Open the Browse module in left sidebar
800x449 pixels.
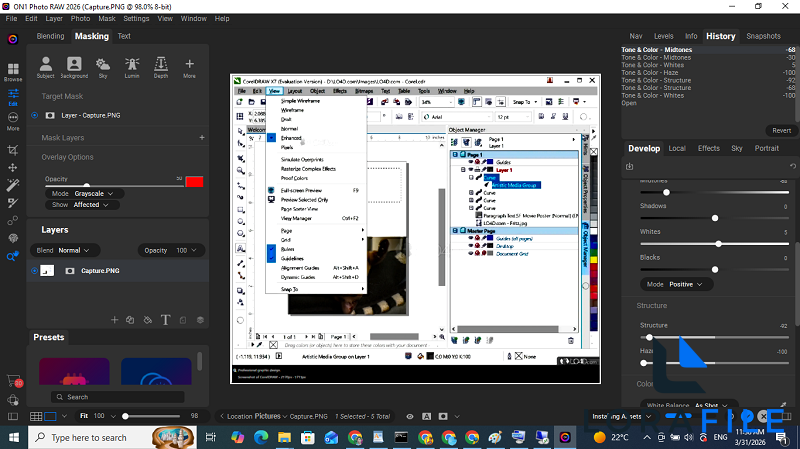13,72
